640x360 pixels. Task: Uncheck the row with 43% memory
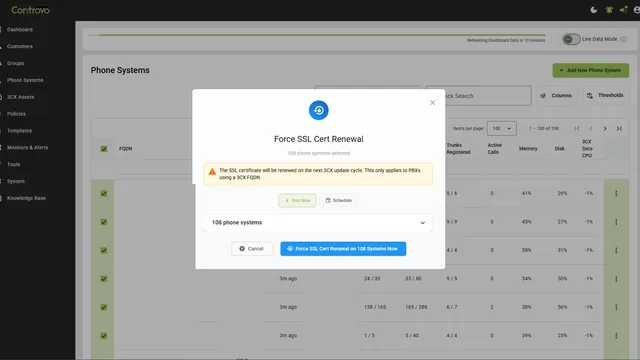(x=104, y=222)
